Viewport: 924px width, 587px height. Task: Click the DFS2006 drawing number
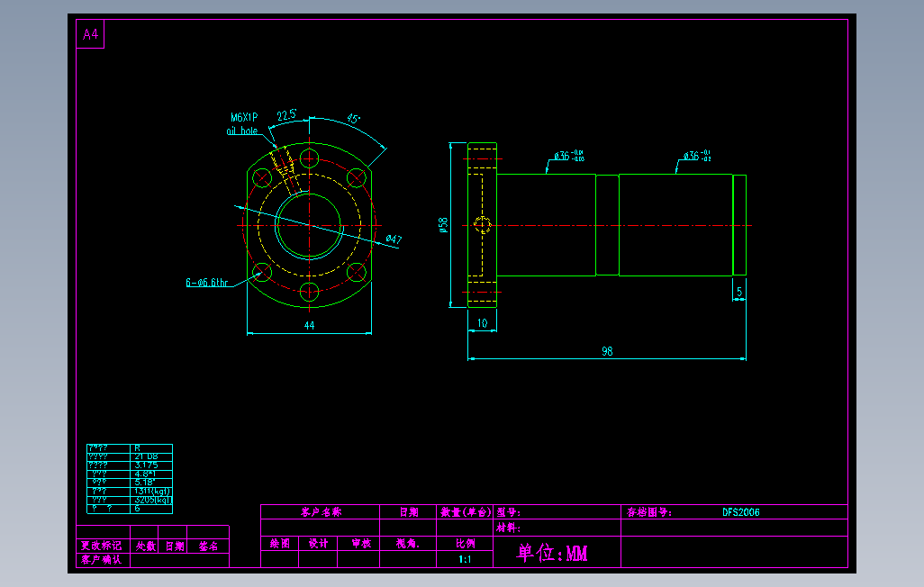pyautogui.click(x=741, y=512)
